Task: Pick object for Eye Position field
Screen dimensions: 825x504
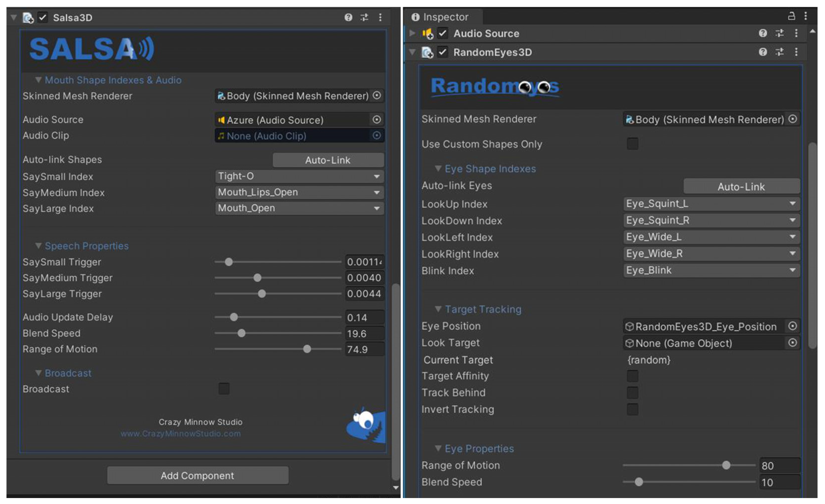Action: pos(792,326)
